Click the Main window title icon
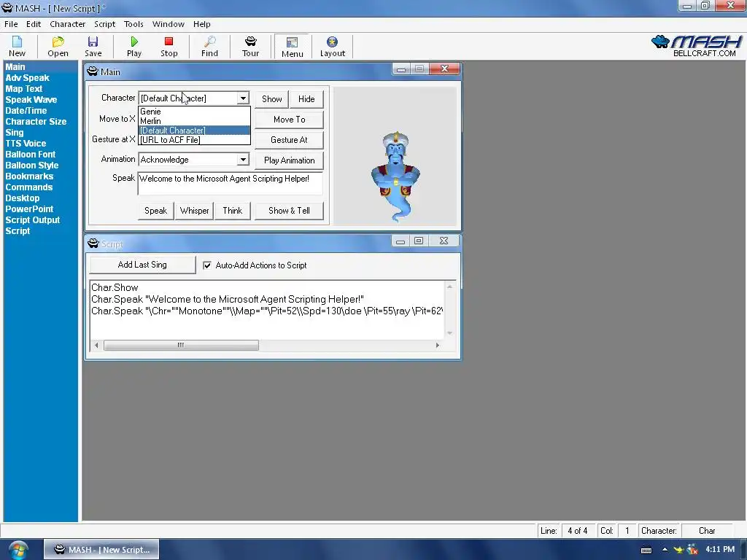The height and width of the screenshot is (560, 747). [x=93, y=72]
